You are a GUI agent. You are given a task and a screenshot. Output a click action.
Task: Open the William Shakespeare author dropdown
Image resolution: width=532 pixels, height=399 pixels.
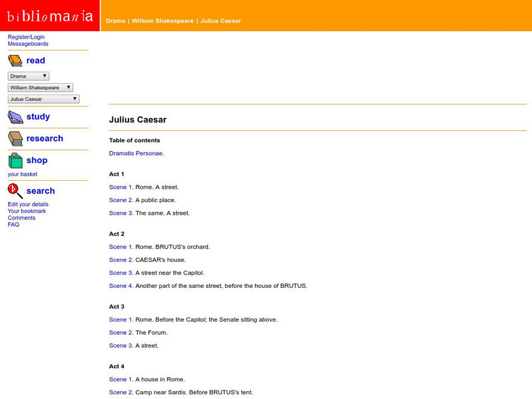click(41, 88)
